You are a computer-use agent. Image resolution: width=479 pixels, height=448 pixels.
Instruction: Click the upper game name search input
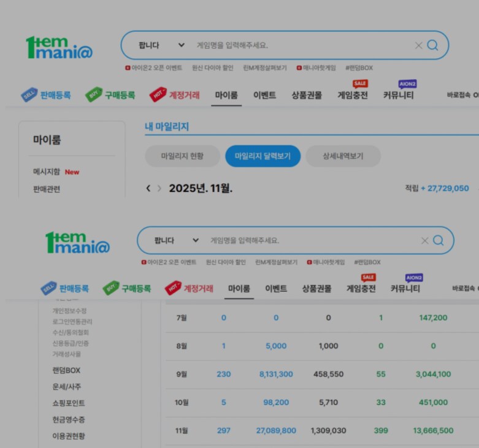pos(301,45)
